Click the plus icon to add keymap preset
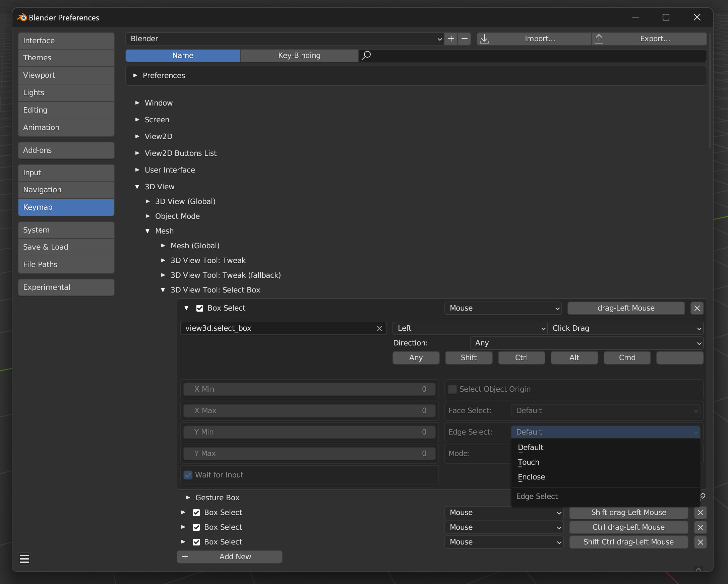 tap(451, 39)
